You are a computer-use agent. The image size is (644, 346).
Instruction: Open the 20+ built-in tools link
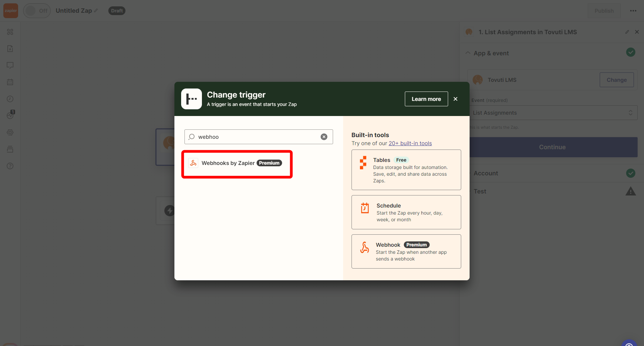click(410, 143)
